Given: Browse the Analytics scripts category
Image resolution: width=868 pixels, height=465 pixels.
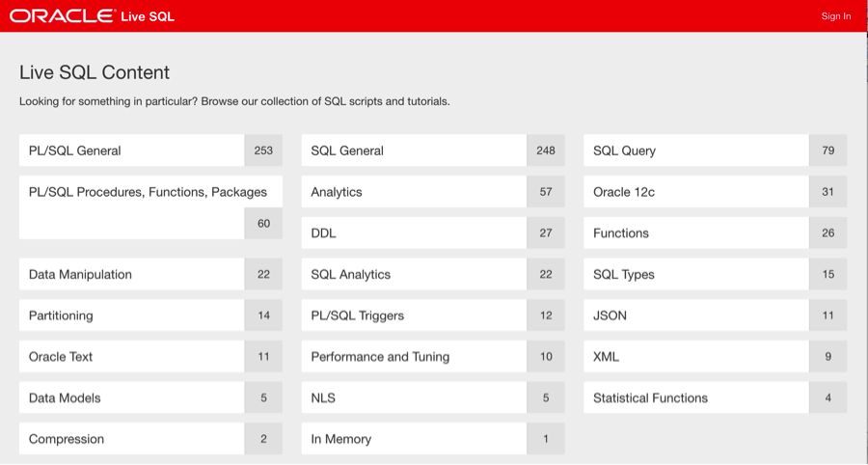Looking at the screenshot, I should pyautogui.click(x=414, y=192).
